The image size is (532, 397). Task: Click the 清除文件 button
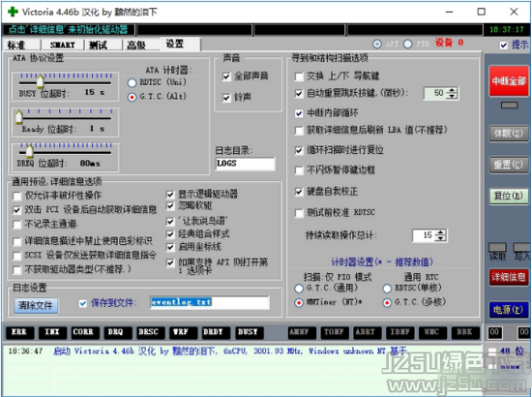pos(36,305)
